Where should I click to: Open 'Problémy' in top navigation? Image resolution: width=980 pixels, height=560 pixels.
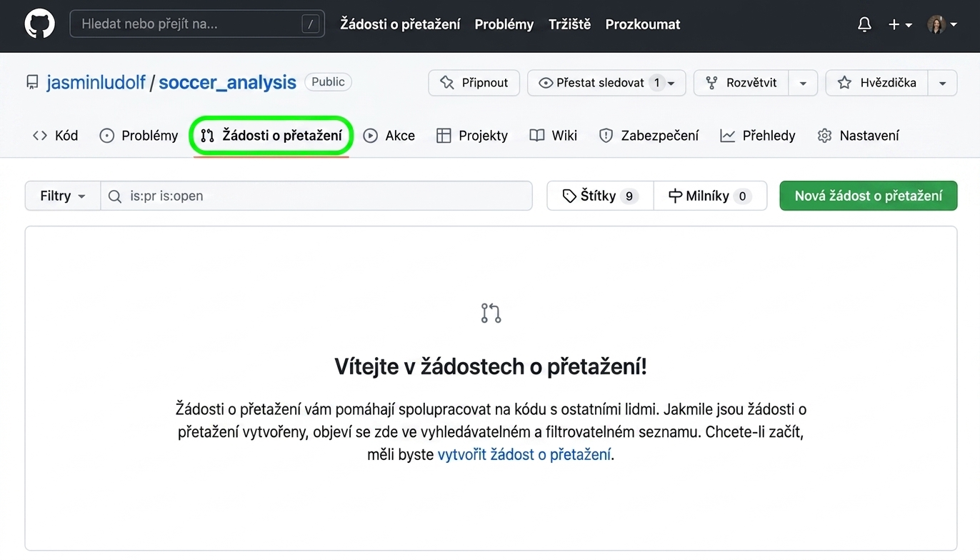click(x=504, y=24)
